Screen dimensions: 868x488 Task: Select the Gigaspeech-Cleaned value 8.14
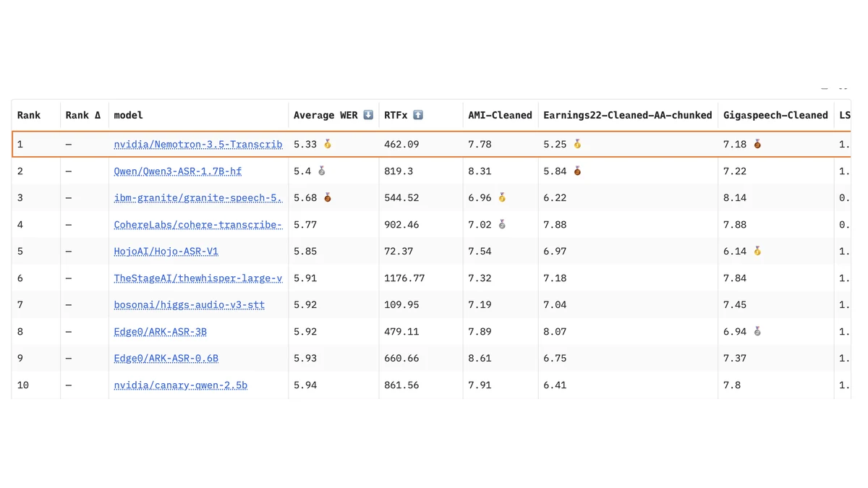point(735,197)
